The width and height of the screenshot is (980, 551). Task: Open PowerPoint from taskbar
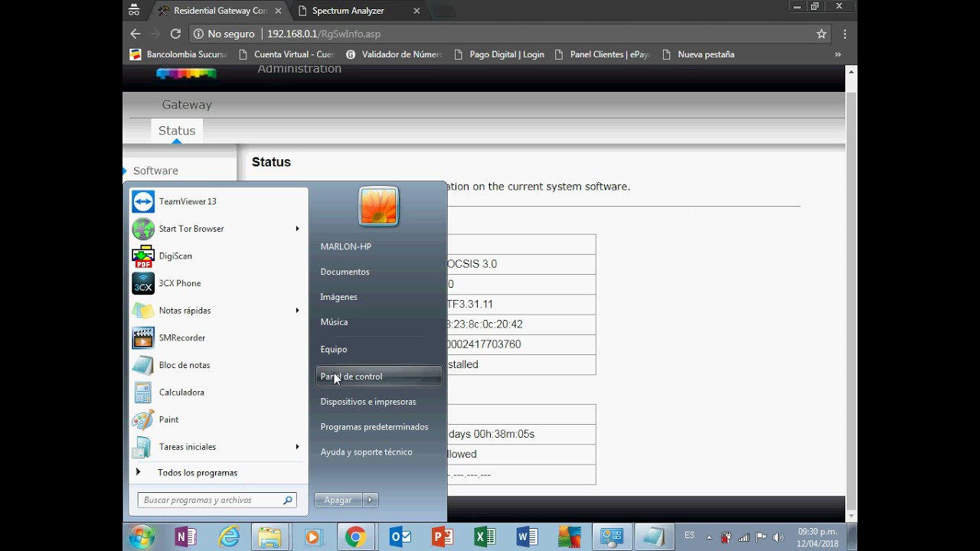443,537
